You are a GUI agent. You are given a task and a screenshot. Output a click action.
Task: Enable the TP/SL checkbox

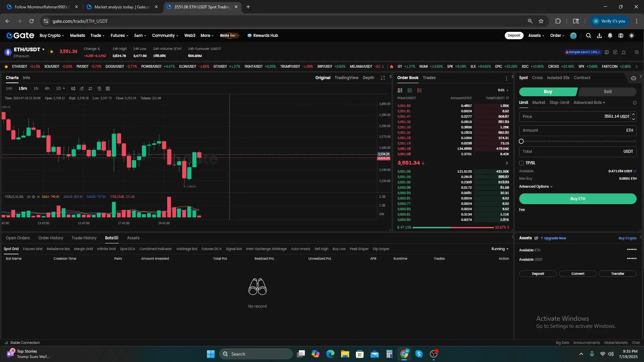coord(521,163)
